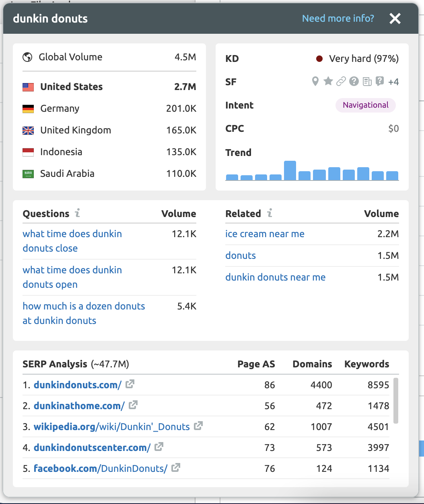Click the Saudi Arabia flag icon
The height and width of the screenshot is (504, 424).
pos(28,174)
